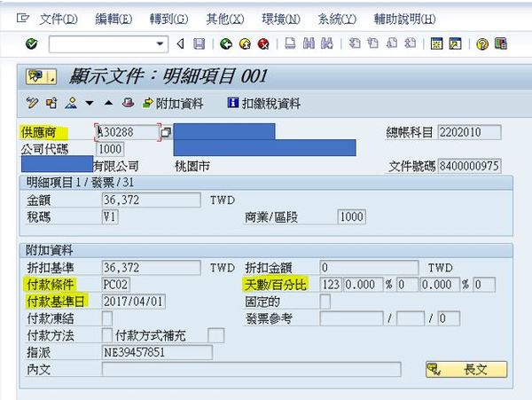This screenshot has width=532, height=400.
Task: Toggle the 固定的 checkbox
Action: click(325, 302)
